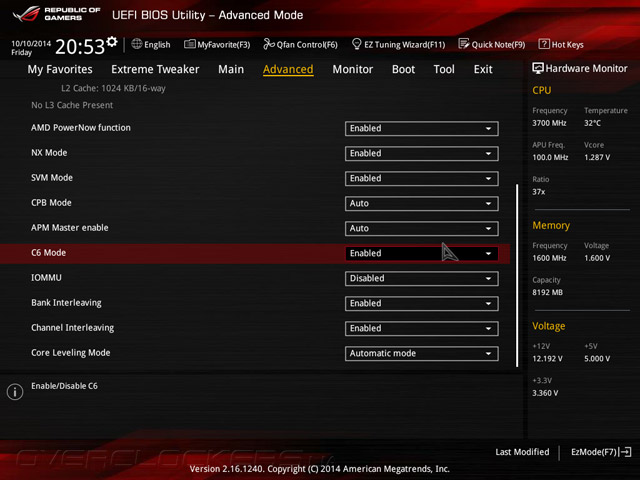Launch Qfan Control(F6)
Viewport: 640px width, 480px height.
coord(300,44)
